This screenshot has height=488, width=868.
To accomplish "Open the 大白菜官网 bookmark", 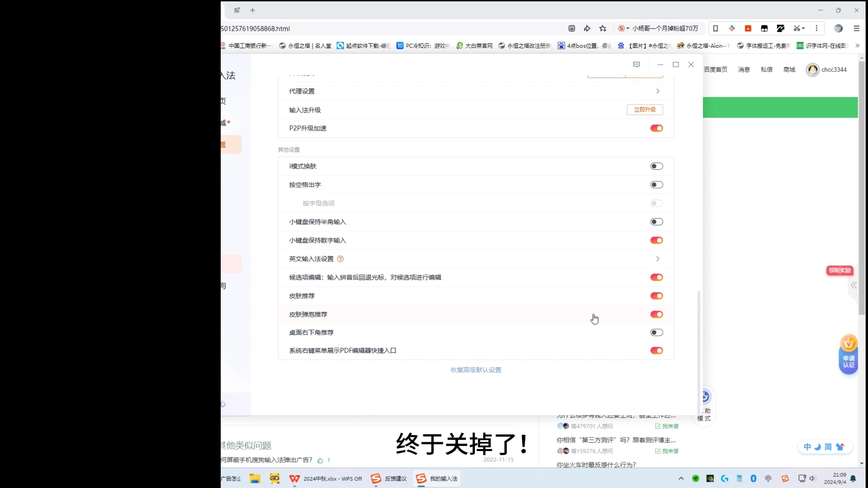I will [474, 45].
